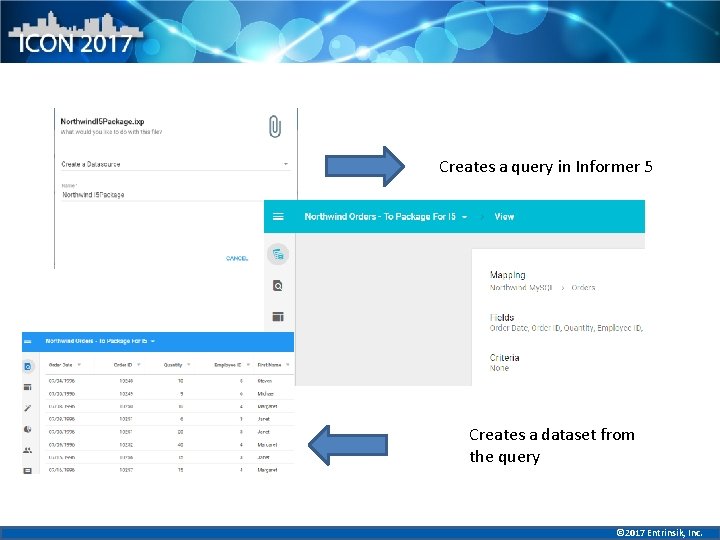Open the hamburger menu in blue dataset header
This screenshot has width=720, height=540.
[x=28, y=341]
